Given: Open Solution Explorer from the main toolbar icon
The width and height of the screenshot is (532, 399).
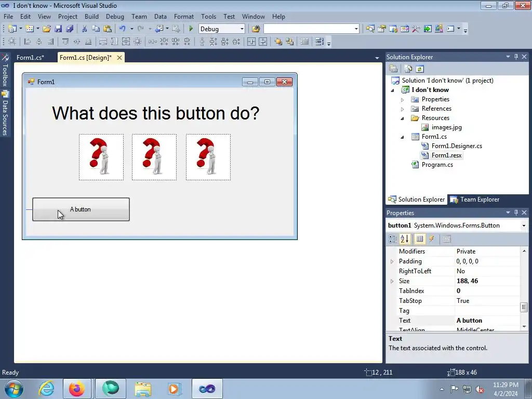Looking at the screenshot, I should coord(370,29).
